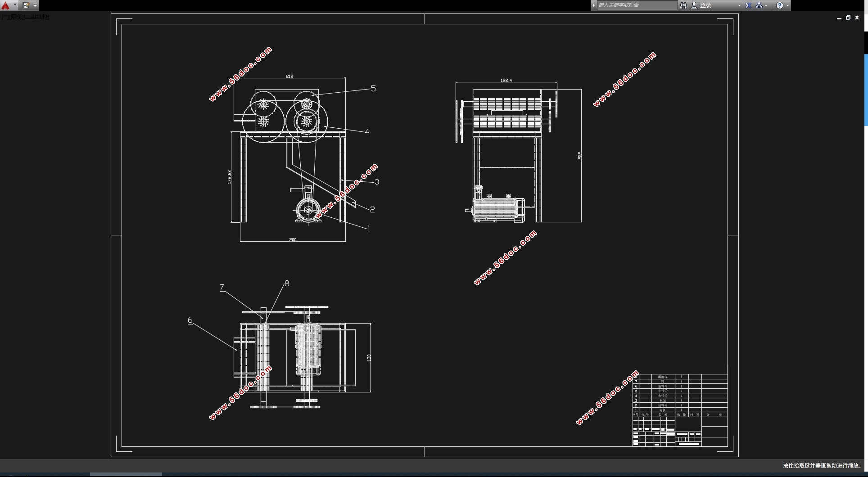Screen dimensions: 868x477
Task: Click the status text 按住拾取键并垂直拖动进行缩放
Action: point(822,466)
